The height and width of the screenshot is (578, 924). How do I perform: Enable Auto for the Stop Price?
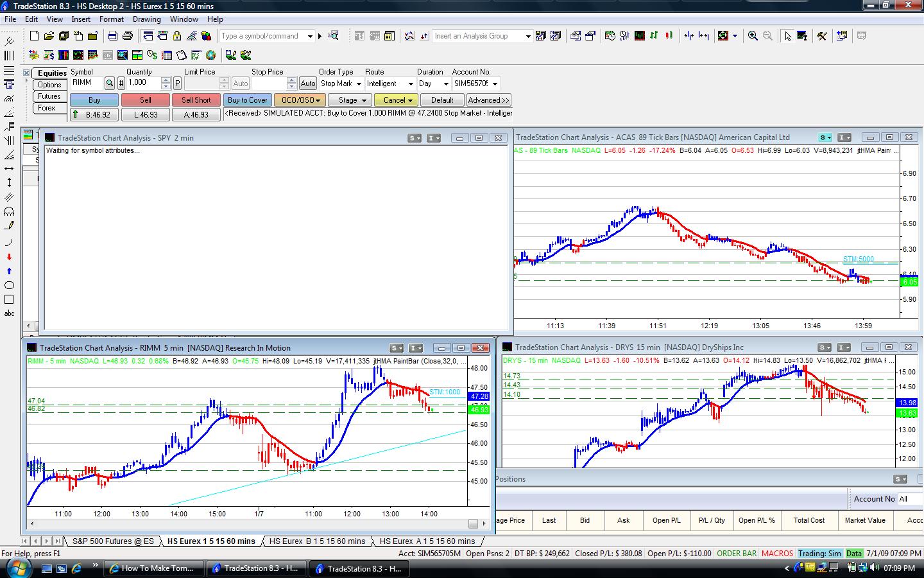click(307, 83)
